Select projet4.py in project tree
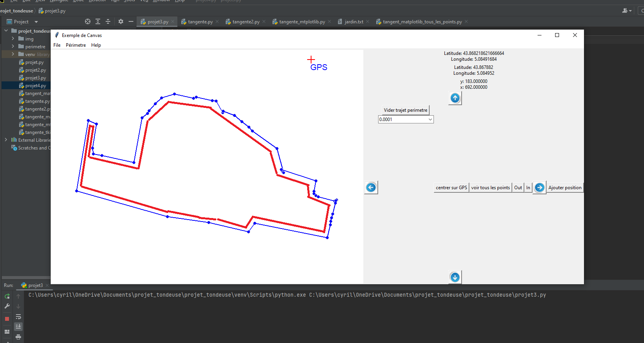 point(35,86)
